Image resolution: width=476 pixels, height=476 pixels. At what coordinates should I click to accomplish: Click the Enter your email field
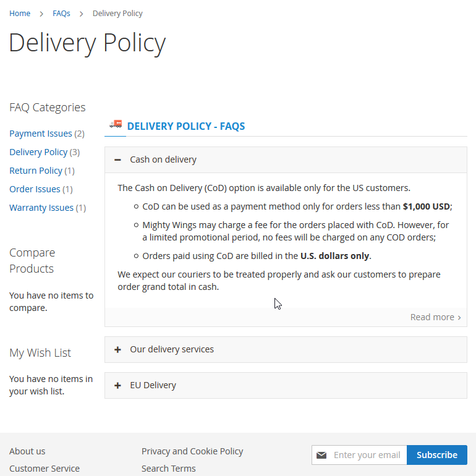[368, 455]
